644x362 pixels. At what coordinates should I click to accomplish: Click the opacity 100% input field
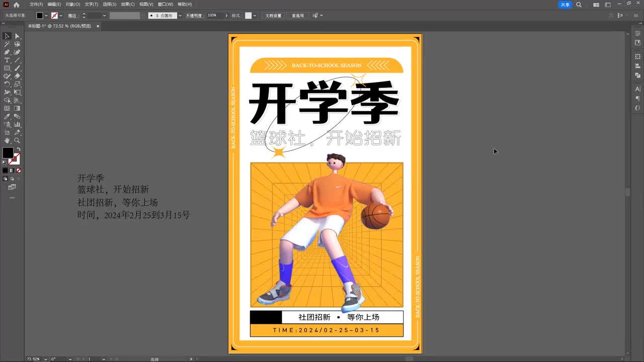pos(215,16)
